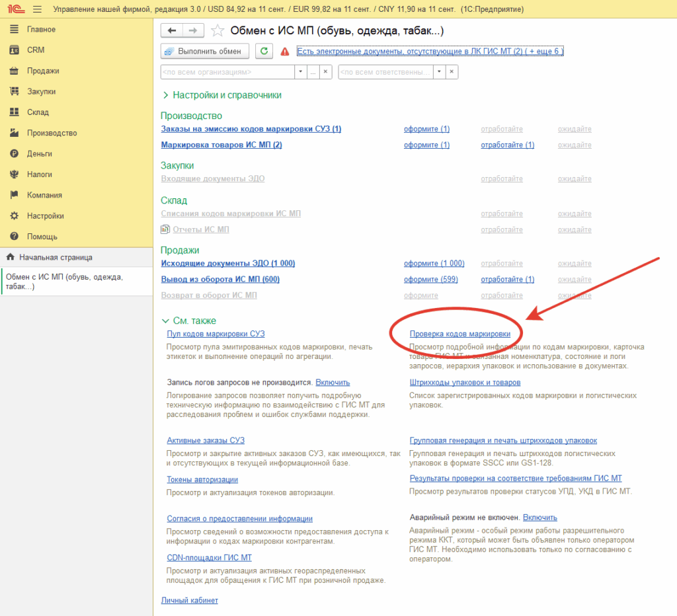Enable request logging via Включить link

tap(333, 383)
